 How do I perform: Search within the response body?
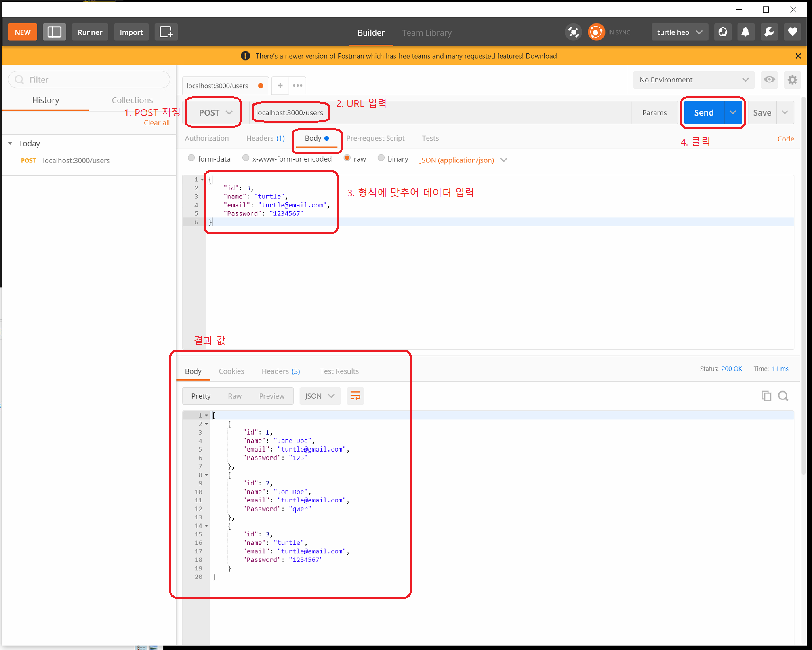(783, 396)
